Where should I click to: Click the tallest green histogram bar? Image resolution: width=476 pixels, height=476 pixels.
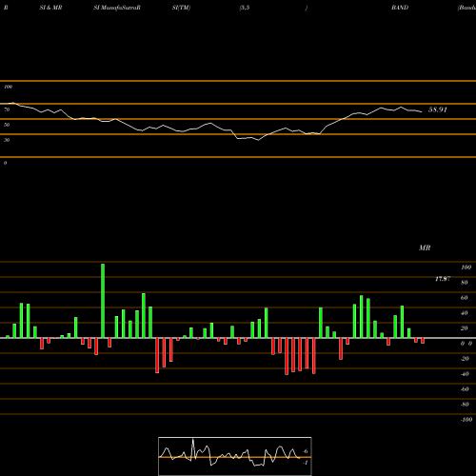point(103,301)
